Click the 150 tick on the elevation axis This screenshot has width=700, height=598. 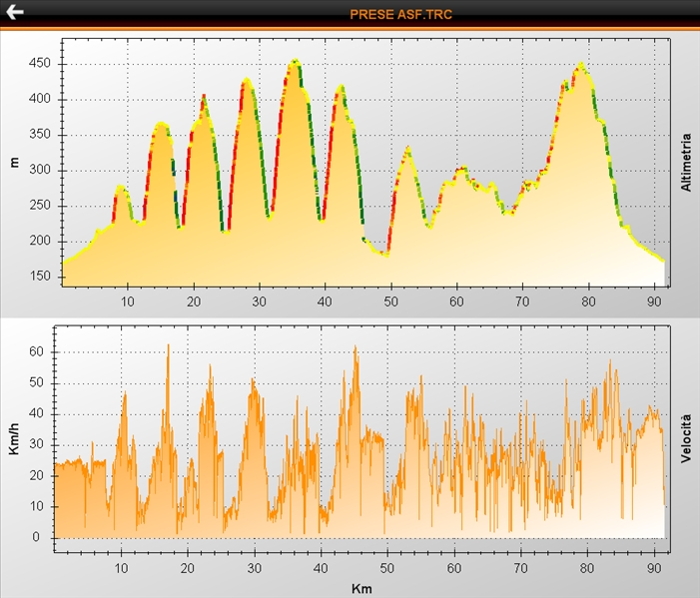tap(40, 277)
